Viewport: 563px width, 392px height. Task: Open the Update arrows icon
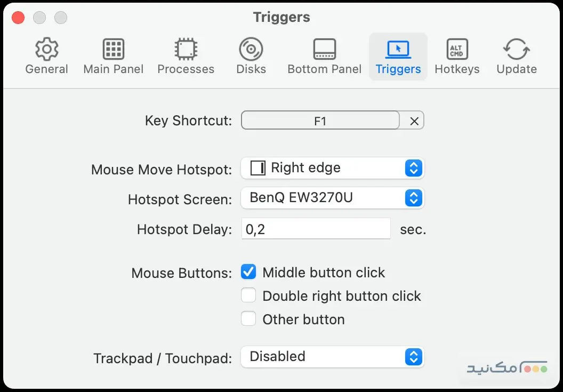click(x=516, y=50)
